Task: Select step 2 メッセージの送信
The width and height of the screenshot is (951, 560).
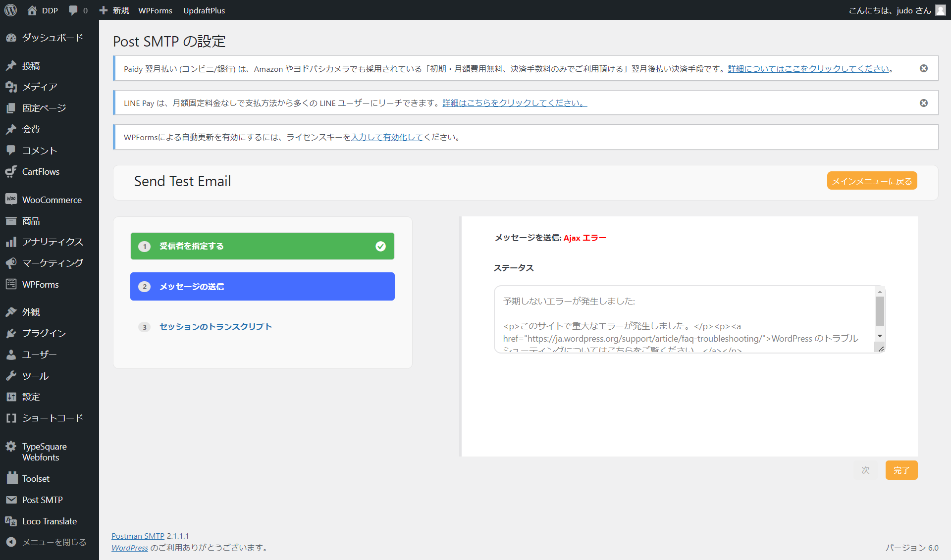Action: point(263,287)
